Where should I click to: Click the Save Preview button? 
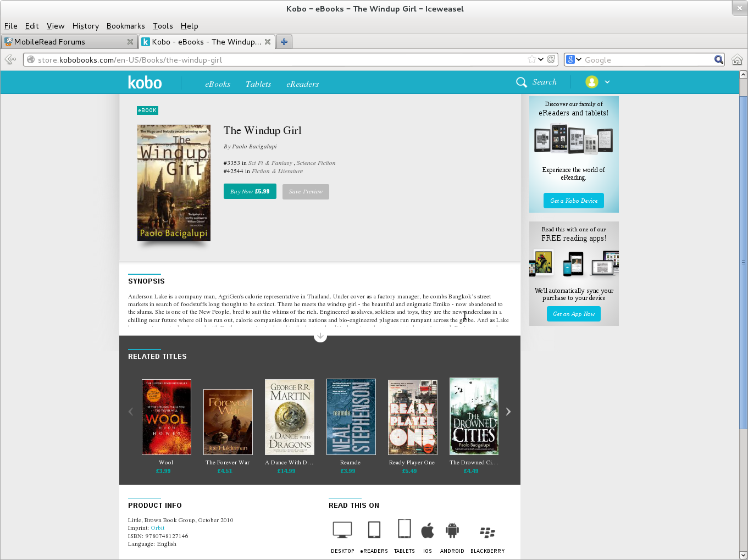pos(306,191)
